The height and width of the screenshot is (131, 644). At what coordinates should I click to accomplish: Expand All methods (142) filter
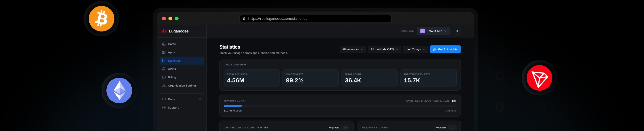coord(384,49)
